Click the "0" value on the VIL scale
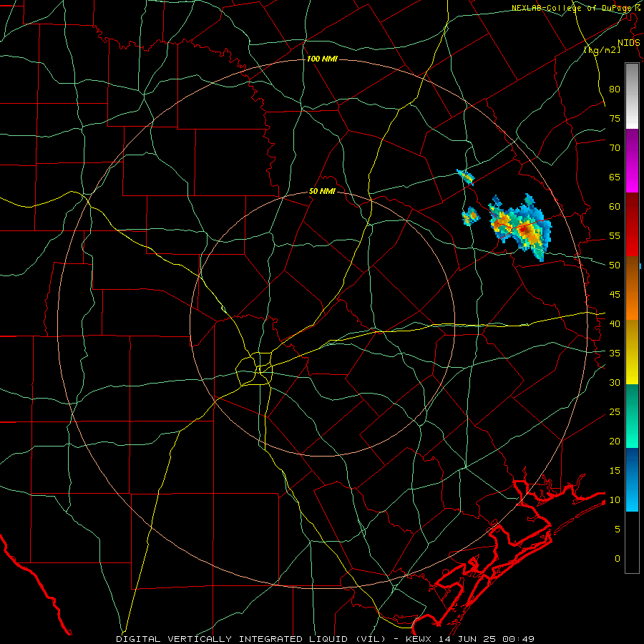Image resolution: width=644 pixels, height=644 pixels. click(618, 559)
